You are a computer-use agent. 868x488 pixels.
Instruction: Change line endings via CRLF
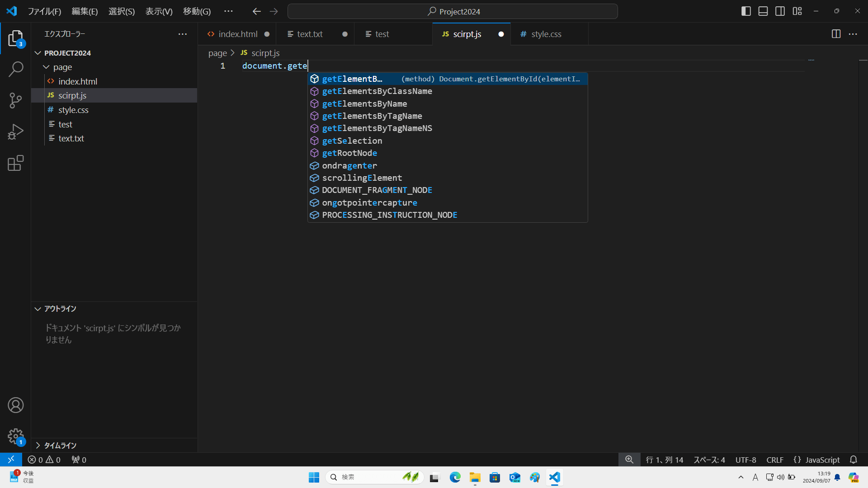tap(775, 460)
